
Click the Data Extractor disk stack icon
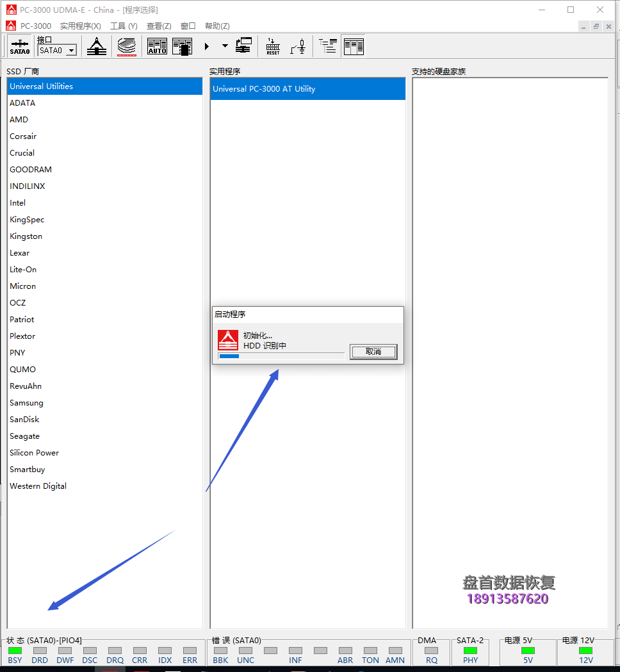point(127,47)
